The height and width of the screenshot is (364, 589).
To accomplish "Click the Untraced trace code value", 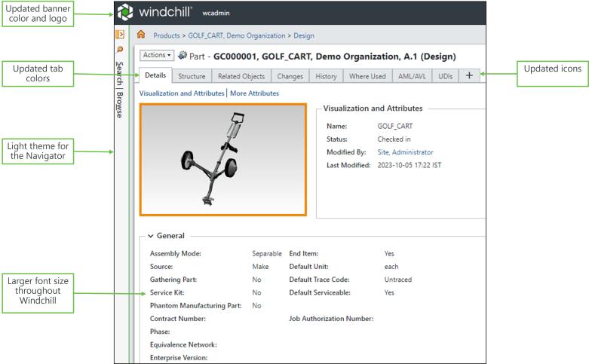I will (x=398, y=280).
